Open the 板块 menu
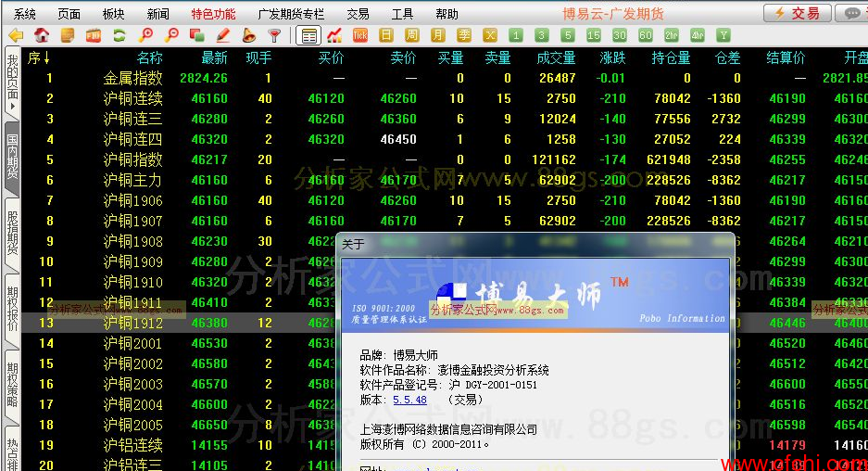 pos(114,14)
